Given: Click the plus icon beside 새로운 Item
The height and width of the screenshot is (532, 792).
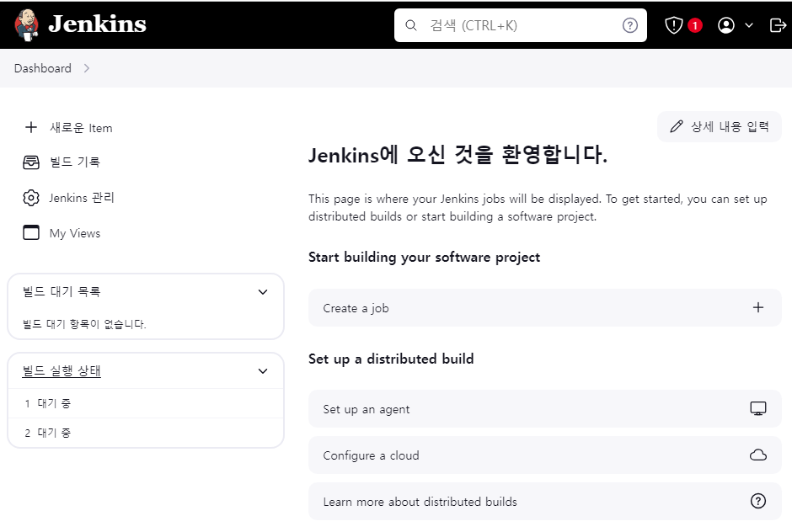Looking at the screenshot, I should pos(31,128).
